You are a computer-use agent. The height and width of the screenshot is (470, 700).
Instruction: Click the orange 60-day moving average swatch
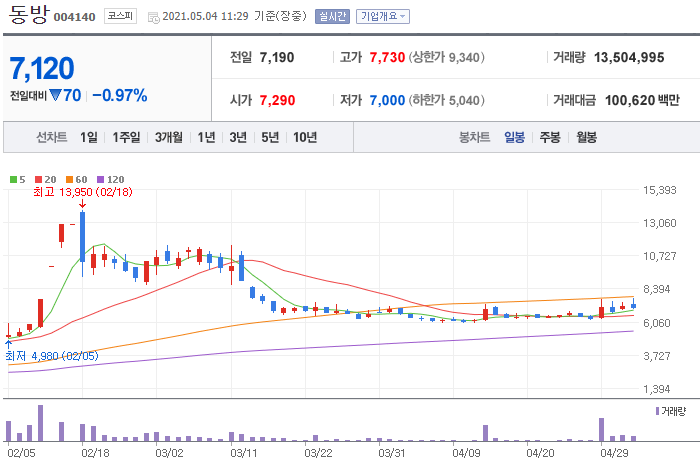[69, 179]
